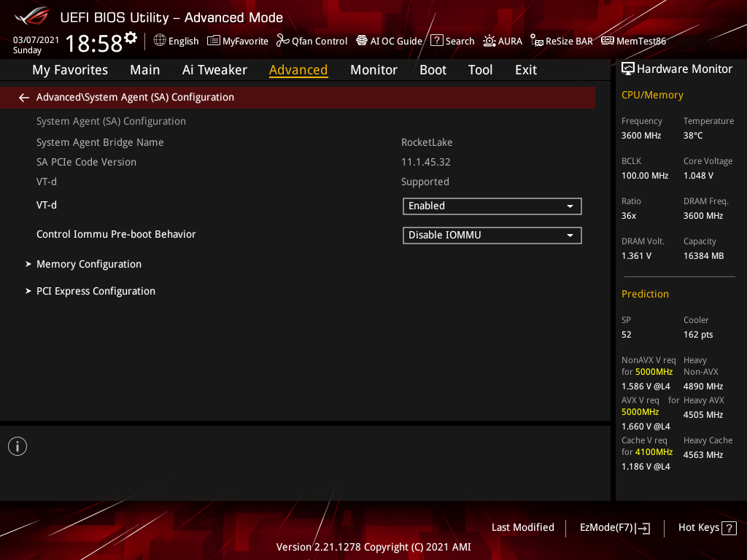The image size is (747, 560).
Task: Open the Tool tab
Action: [480, 70]
